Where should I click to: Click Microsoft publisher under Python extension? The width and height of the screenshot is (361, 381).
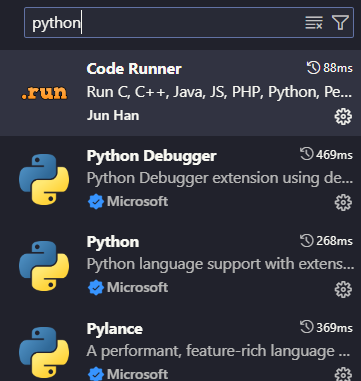[137, 287]
